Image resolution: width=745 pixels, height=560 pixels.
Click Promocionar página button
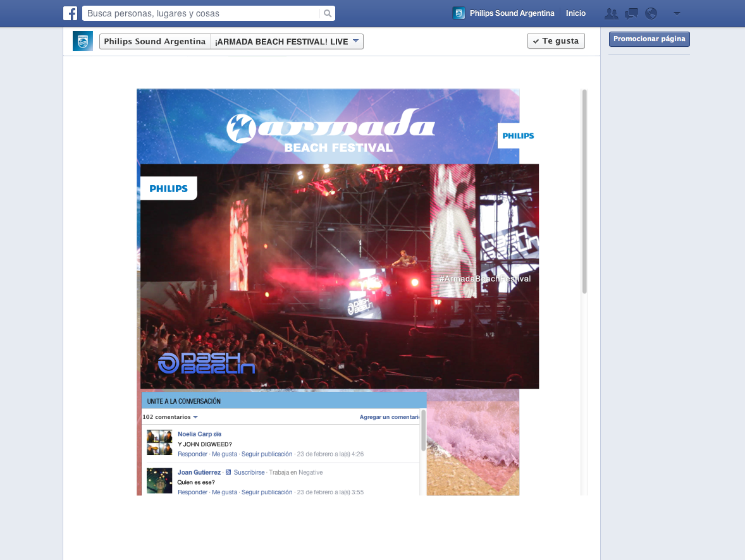click(x=649, y=39)
